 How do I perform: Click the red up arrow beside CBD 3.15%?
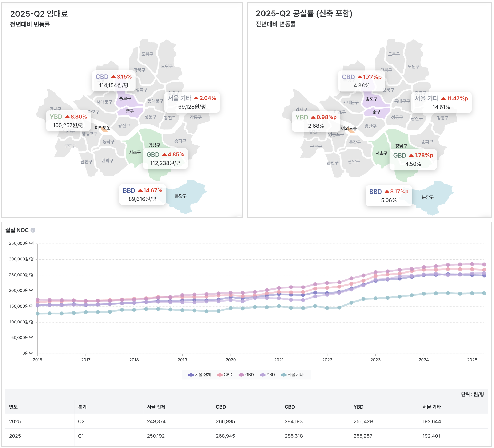(x=113, y=77)
